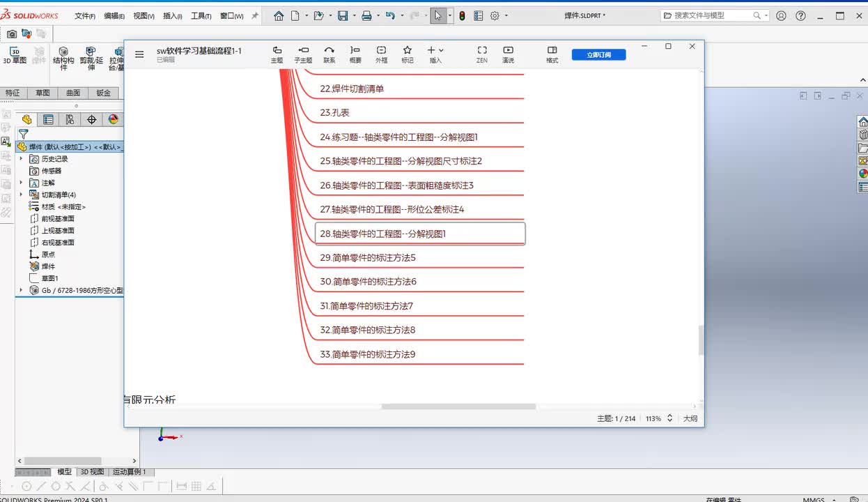Screen dimensions: 868x502
Task: Click the Relationship tool in mind map
Action: click(x=330, y=54)
